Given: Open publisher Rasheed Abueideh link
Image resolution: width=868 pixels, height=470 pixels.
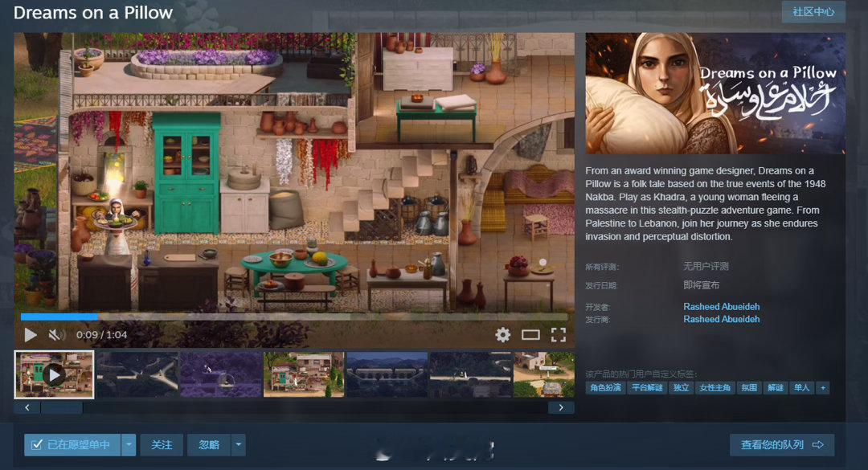Looking at the screenshot, I should tap(721, 319).
